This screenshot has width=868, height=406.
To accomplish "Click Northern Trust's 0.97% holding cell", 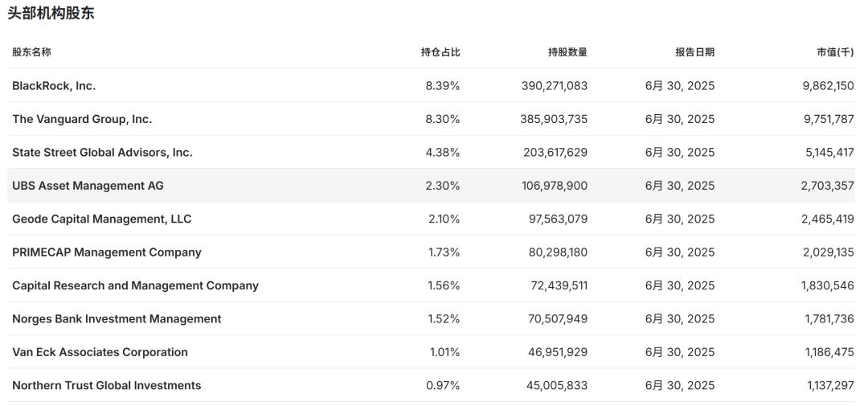I will pos(443,386).
